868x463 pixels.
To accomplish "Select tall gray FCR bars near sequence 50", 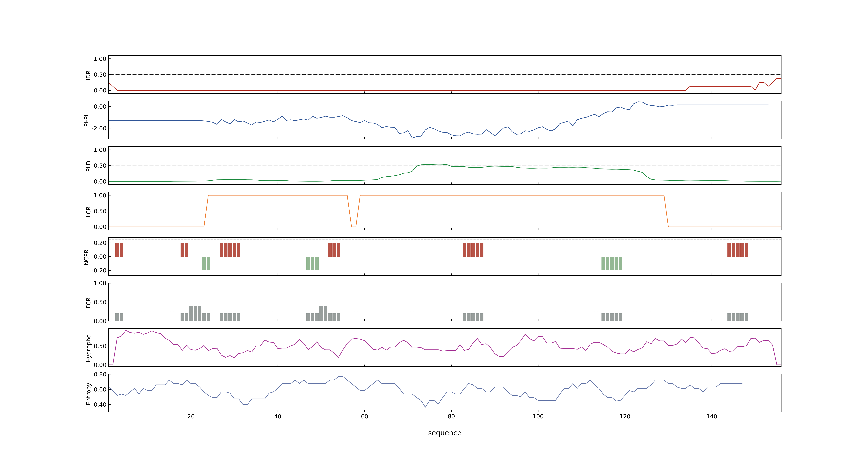I will click(x=323, y=313).
